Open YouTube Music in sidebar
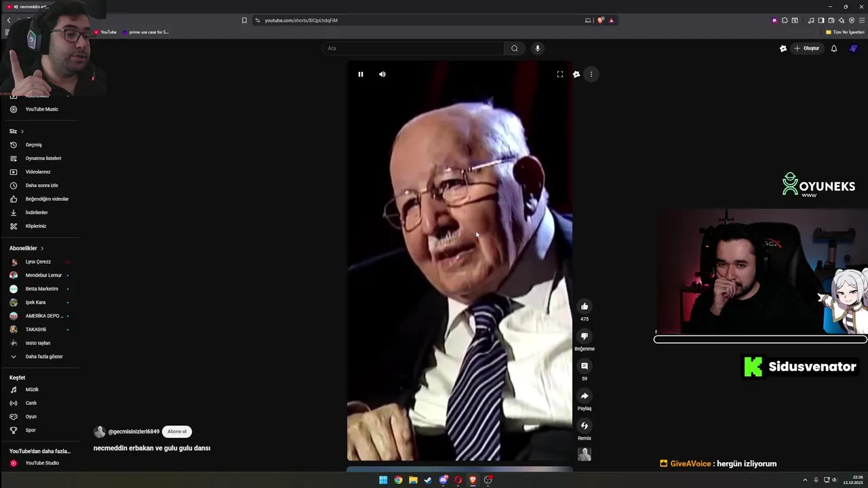This screenshot has width=868, height=488. [x=41, y=109]
